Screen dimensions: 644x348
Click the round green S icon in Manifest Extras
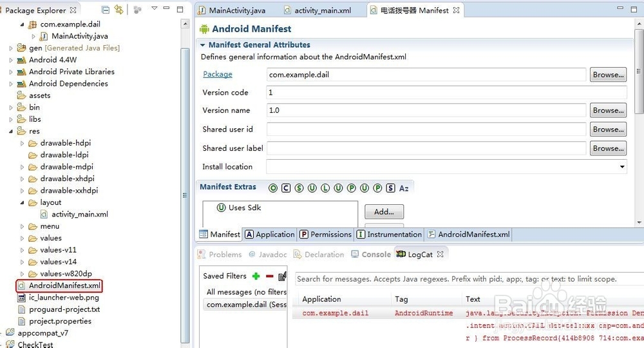299,188
